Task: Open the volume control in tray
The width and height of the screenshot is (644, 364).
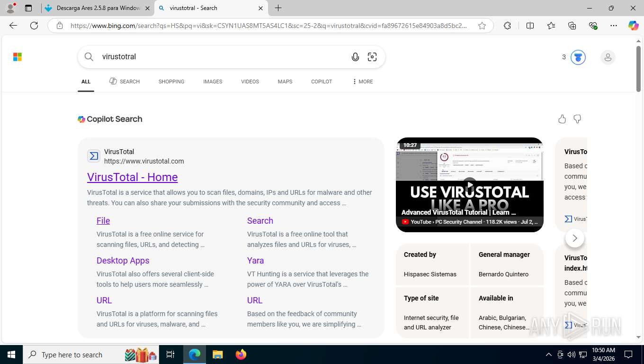Action: click(571, 355)
